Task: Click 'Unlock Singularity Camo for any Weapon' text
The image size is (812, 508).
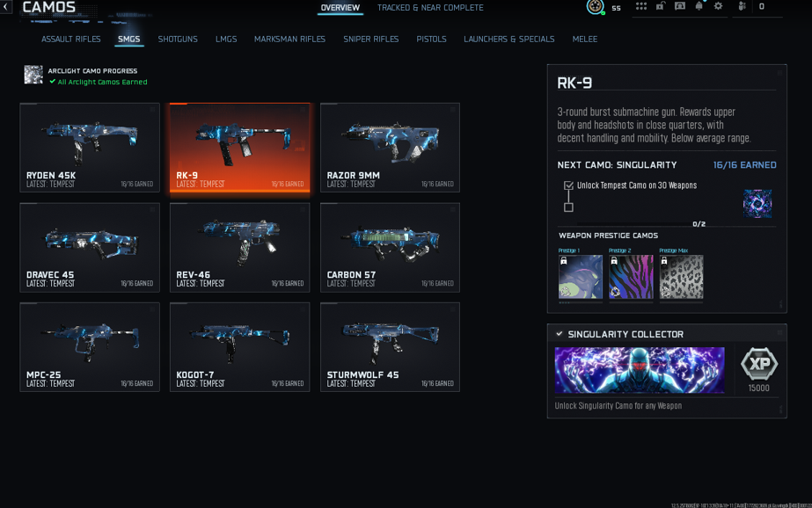Action: [618, 406]
